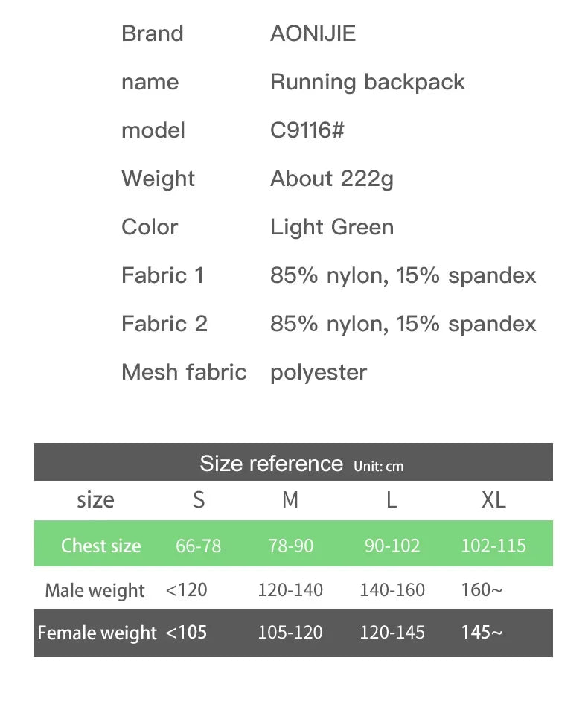The image size is (588, 719).
Task: Select the 140-160 male weight cell
Action: 392,590
